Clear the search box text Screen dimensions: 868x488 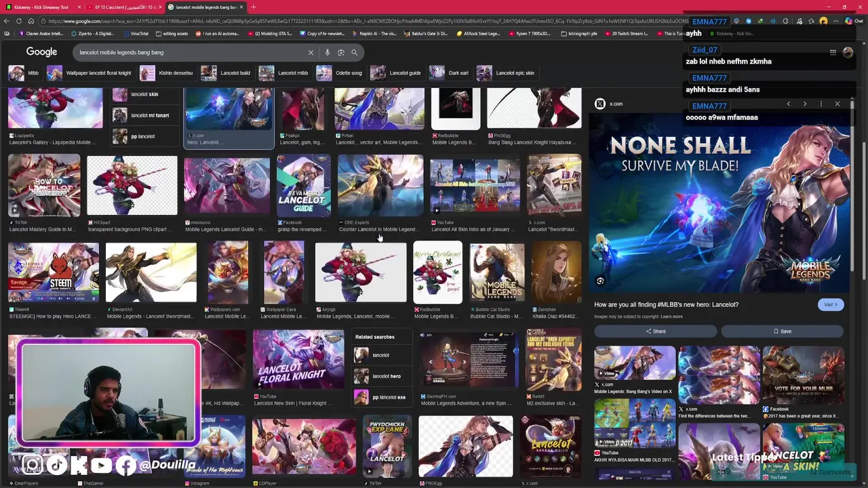pyautogui.click(x=311, y=52)
